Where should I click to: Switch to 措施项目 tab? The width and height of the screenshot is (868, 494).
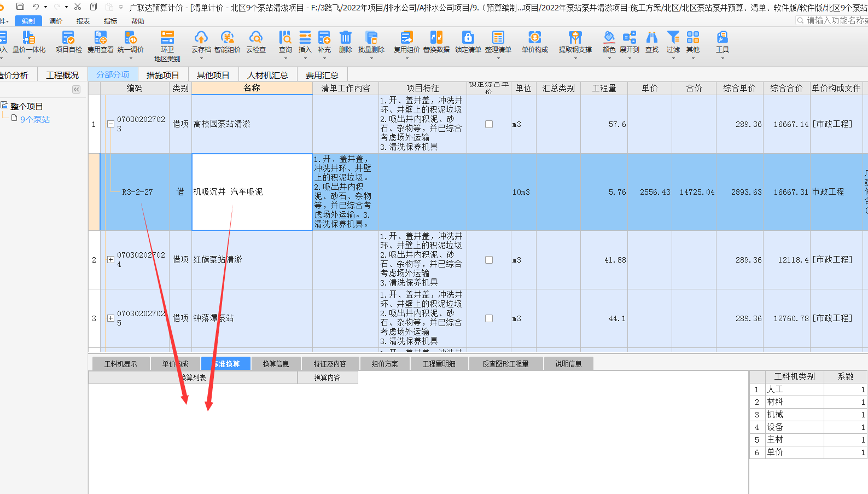[x=163, y=75]
